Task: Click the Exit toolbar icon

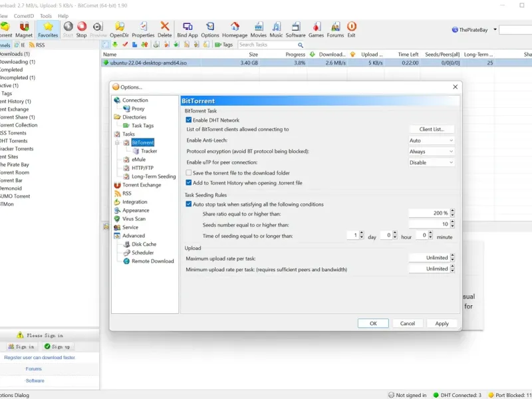Action: [352, 29]
